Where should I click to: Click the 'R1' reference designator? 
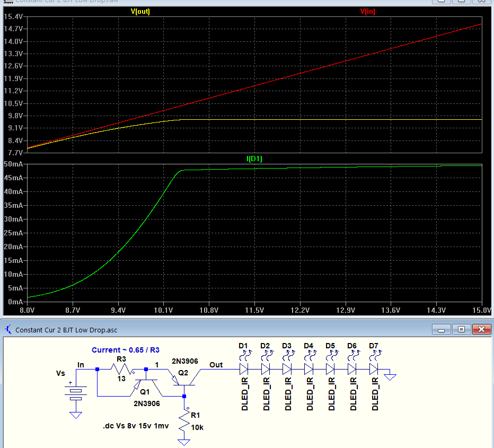click(x=196, y=415)
